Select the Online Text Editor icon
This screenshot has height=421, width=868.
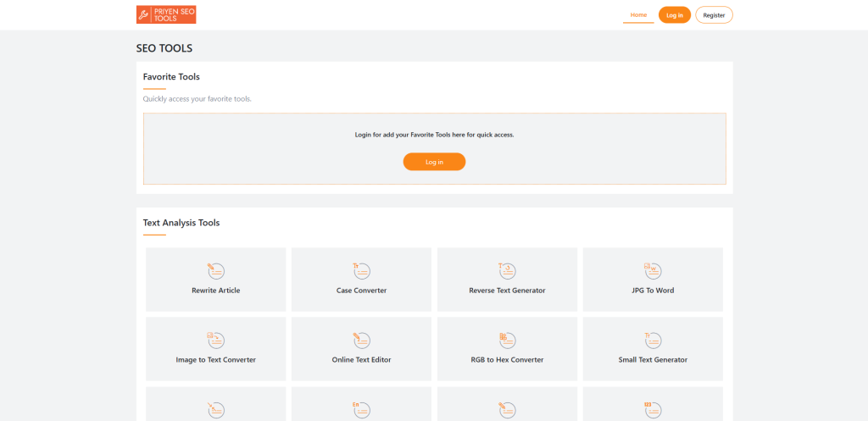(361, 340)
